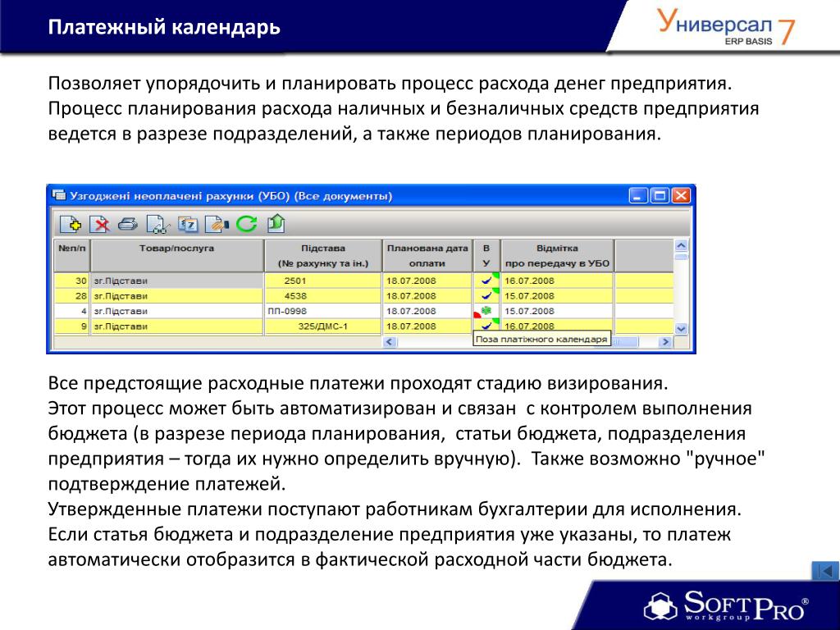The height and width of the screenshot is (630, 840).
Task: Click the delete document red X icon
Action: click(99, 224)
